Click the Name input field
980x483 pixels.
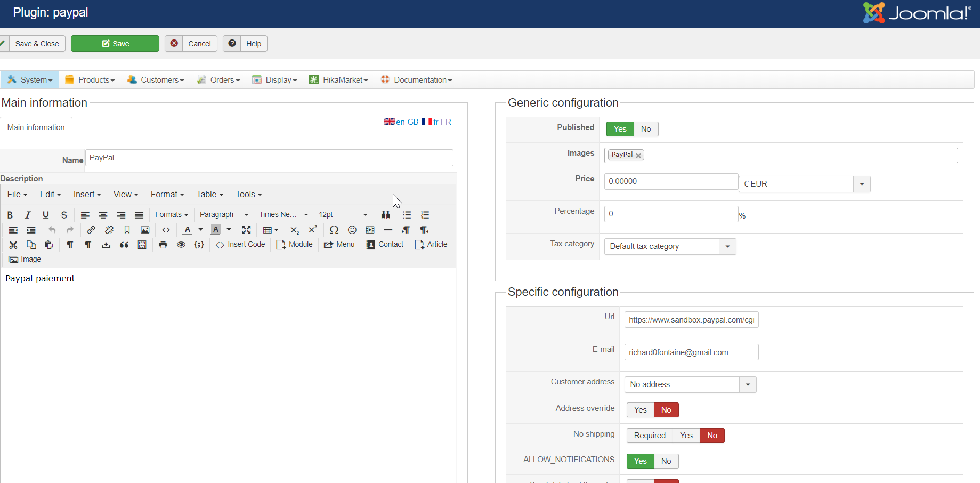[269, 158]
